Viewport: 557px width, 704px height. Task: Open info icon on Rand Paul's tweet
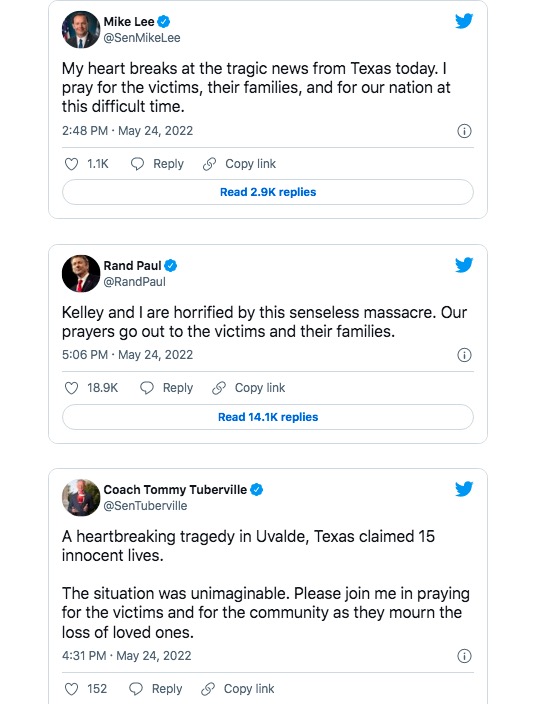(x=464, y=355)
